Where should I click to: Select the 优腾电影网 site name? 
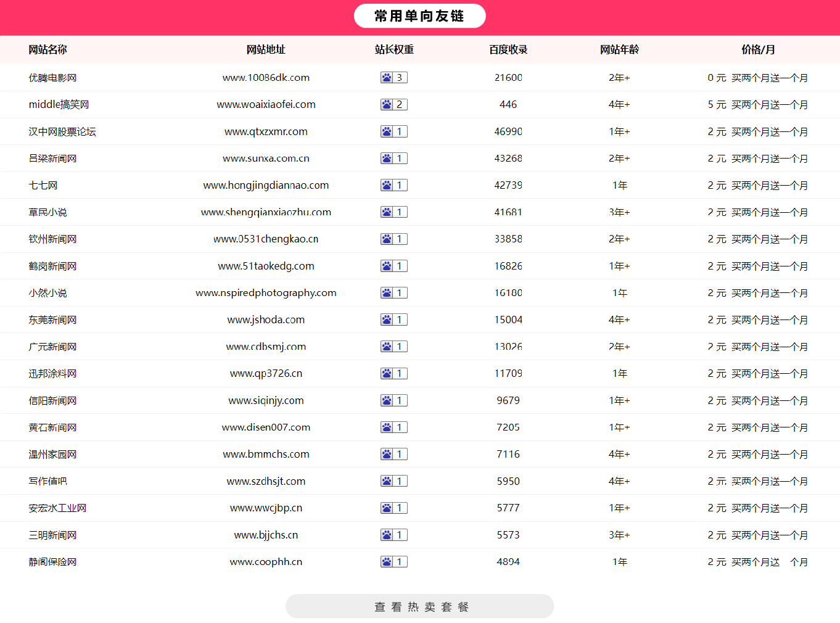pos(52,78)
